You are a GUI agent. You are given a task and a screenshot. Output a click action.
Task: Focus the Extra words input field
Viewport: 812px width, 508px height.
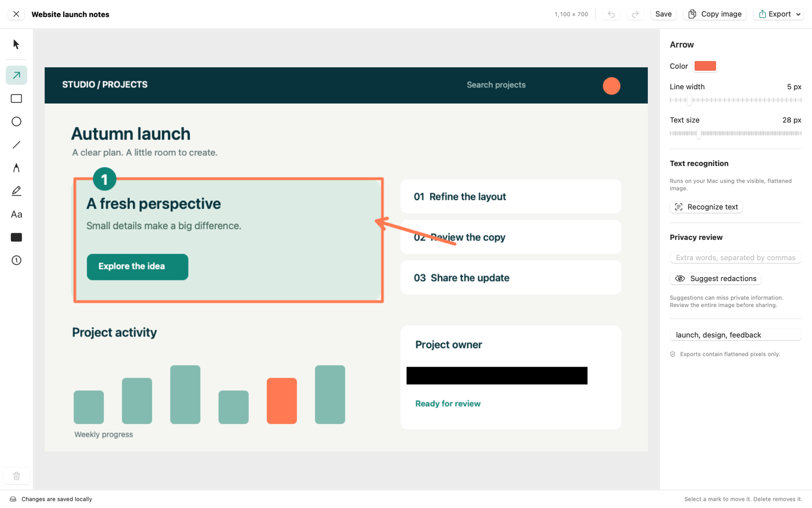(735, 258)
